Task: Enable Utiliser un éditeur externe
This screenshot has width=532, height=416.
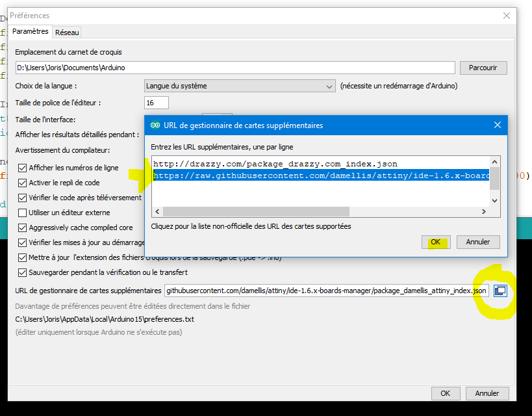Action: click(22, 213)
